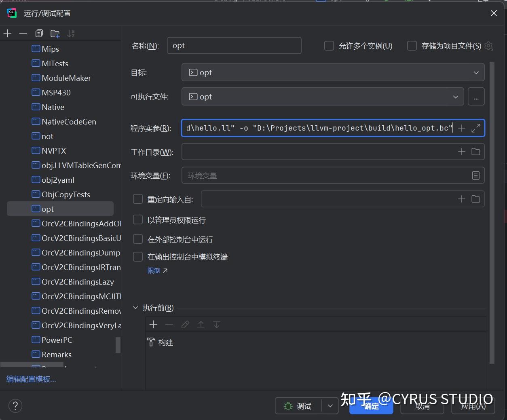Click the 应用 button
The width and height of the screenshot is (507, 420).
point(473,405)
